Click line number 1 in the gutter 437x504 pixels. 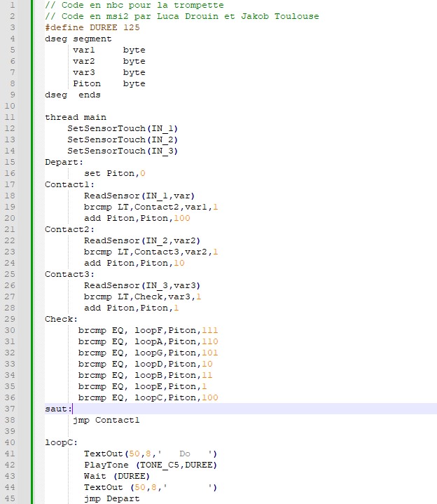(12, 5)
